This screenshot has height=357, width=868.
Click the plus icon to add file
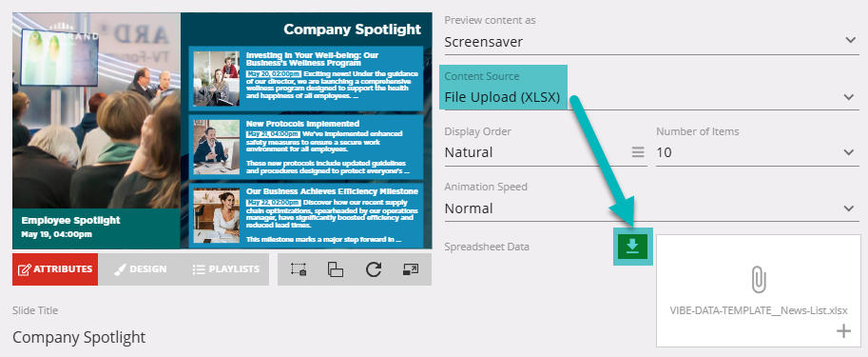(843, 331)
